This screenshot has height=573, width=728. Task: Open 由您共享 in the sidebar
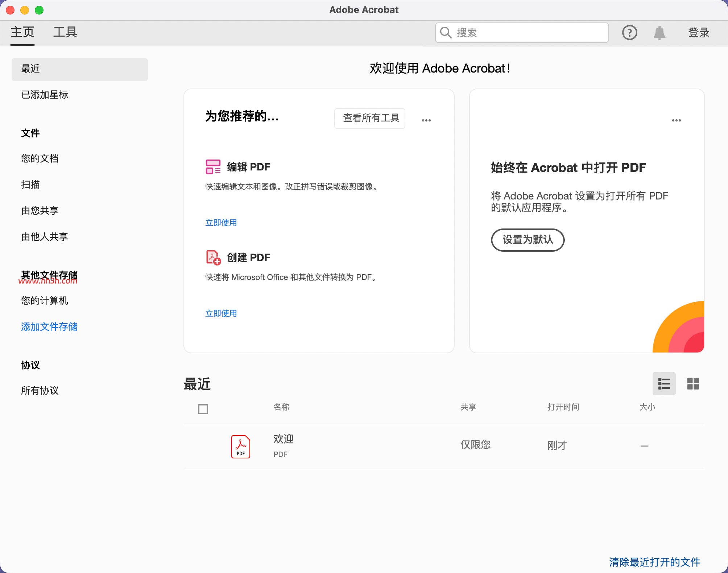tap(40, 211)
